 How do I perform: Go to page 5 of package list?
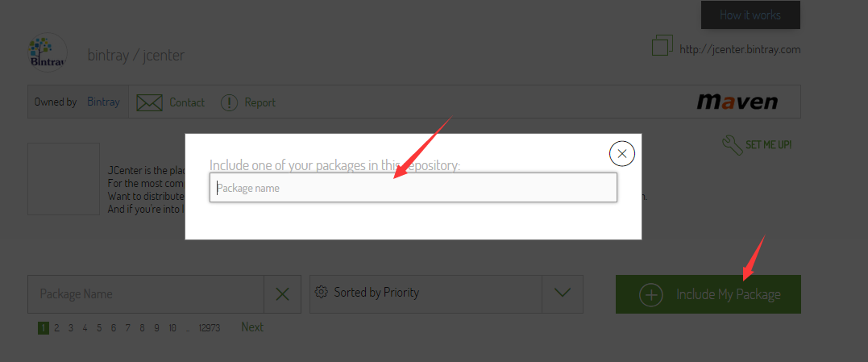click(99, 328)
